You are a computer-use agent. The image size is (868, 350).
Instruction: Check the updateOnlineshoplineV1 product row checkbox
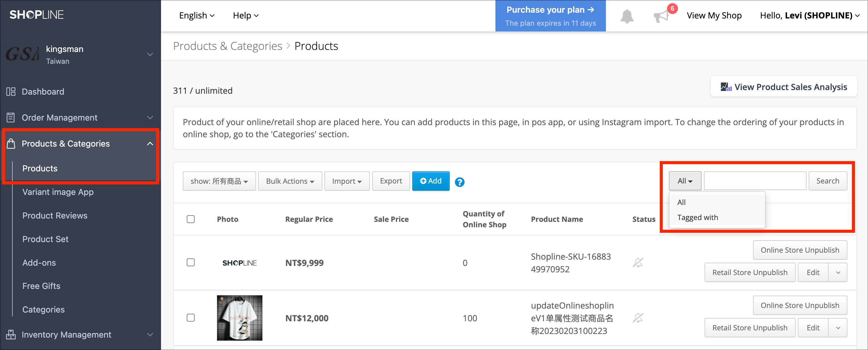[x=191, y=318]
